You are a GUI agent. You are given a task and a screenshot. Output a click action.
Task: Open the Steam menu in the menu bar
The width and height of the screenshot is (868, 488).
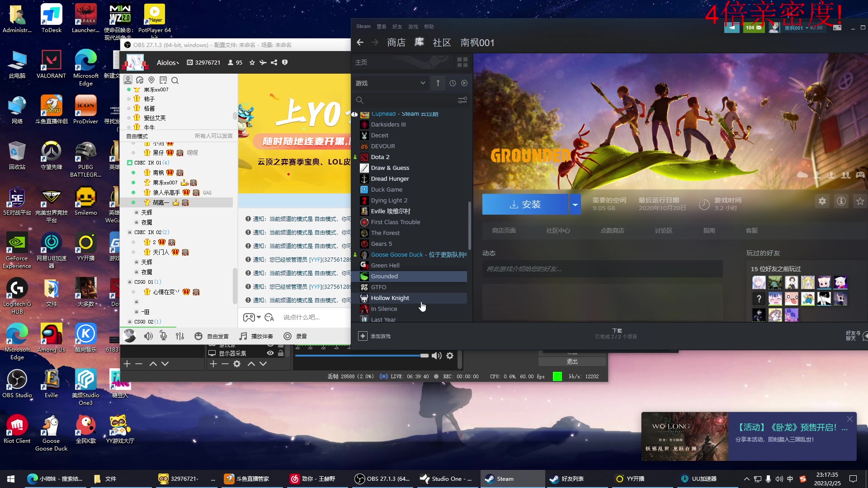pyautogui.click(x=363, y=27)
